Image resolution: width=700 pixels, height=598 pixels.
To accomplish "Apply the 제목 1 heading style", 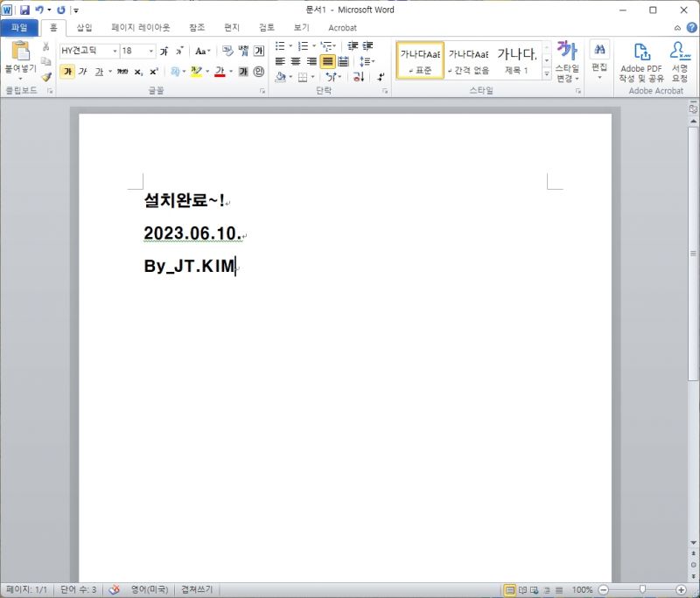I will tap(517, 59).
